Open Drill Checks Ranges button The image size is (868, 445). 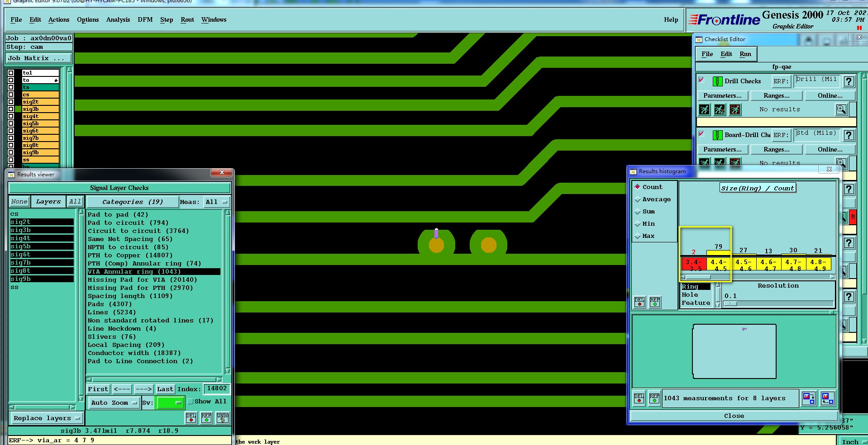pos(777,95)
